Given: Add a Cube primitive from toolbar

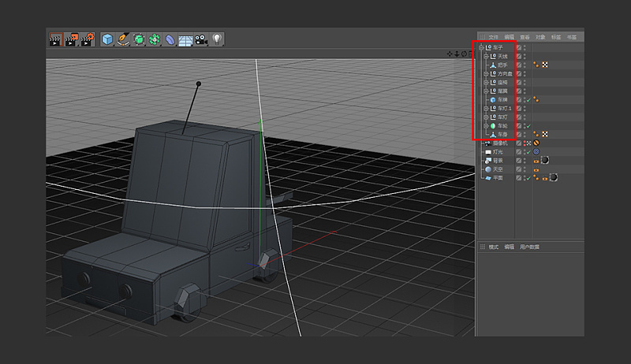Looking at the screenshot, I should coord(107,39).
